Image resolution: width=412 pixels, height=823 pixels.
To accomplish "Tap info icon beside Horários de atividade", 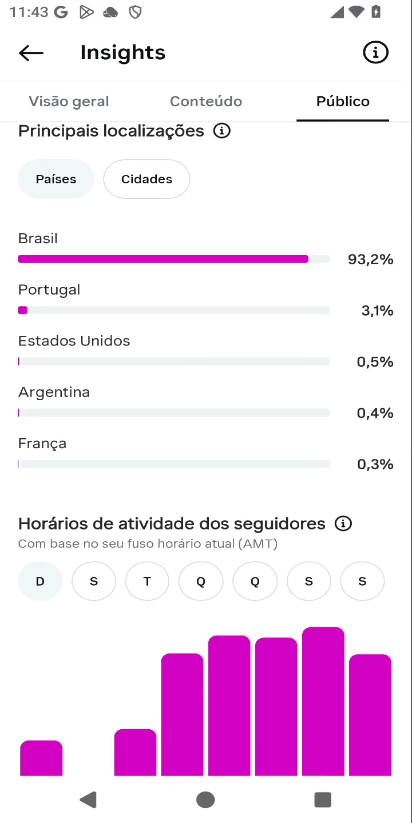I will coord(343,523).
